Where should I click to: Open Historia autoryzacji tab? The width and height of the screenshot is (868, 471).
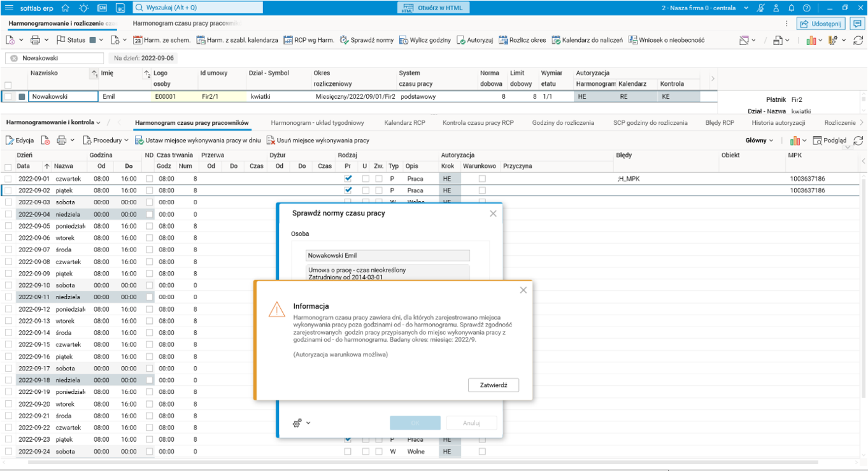[779, 122]
